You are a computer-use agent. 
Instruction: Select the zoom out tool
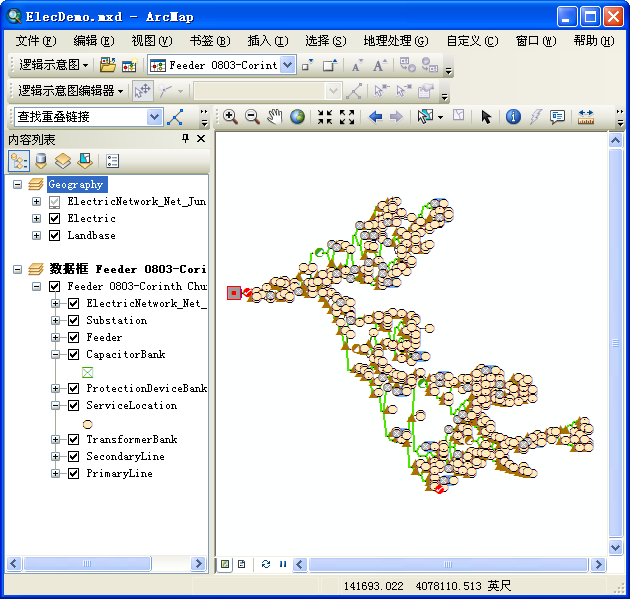(x=252, y=117)
